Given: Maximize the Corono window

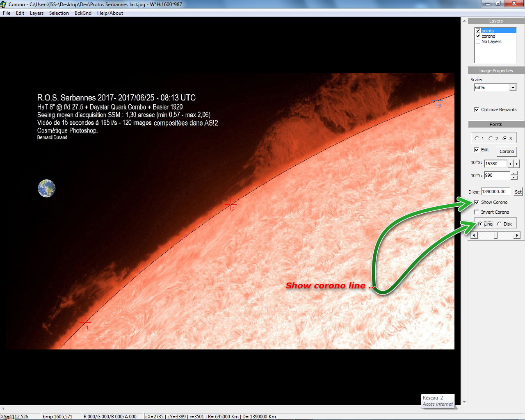Looking at the screenshot, I should (x=498, y=4).
